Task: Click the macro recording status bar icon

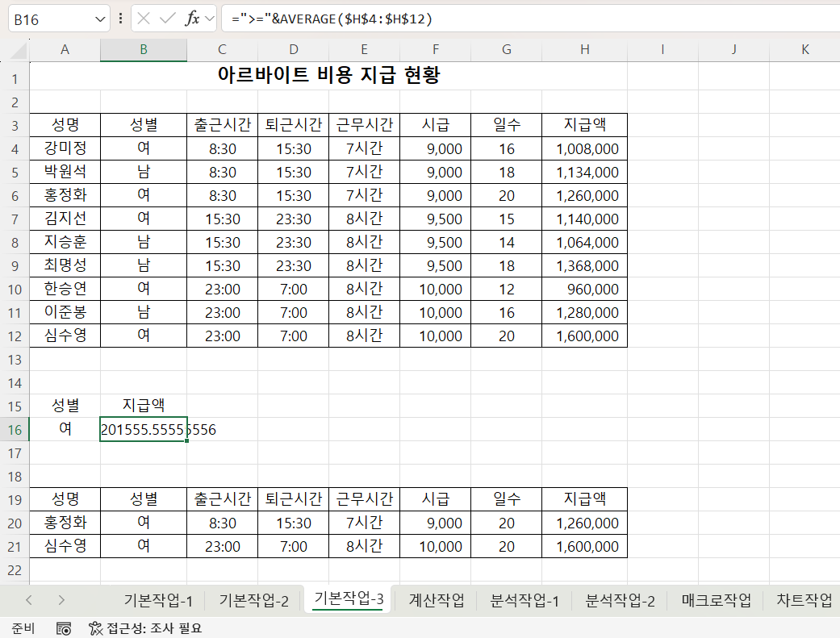Action: tap(64, 628)
